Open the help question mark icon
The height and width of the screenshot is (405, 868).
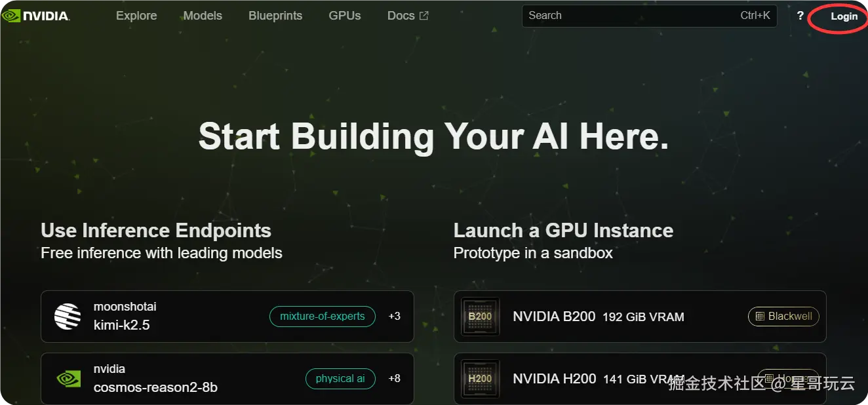tap(800, 16)
